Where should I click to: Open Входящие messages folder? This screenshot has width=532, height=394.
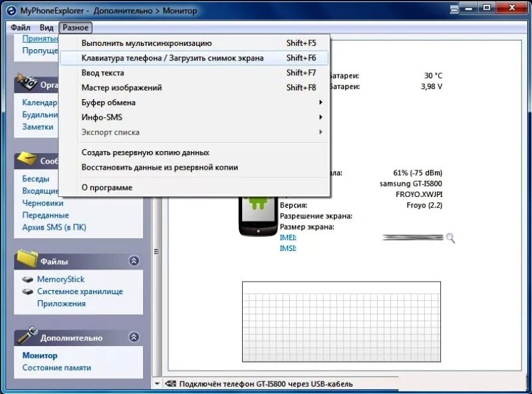[41, 191]
